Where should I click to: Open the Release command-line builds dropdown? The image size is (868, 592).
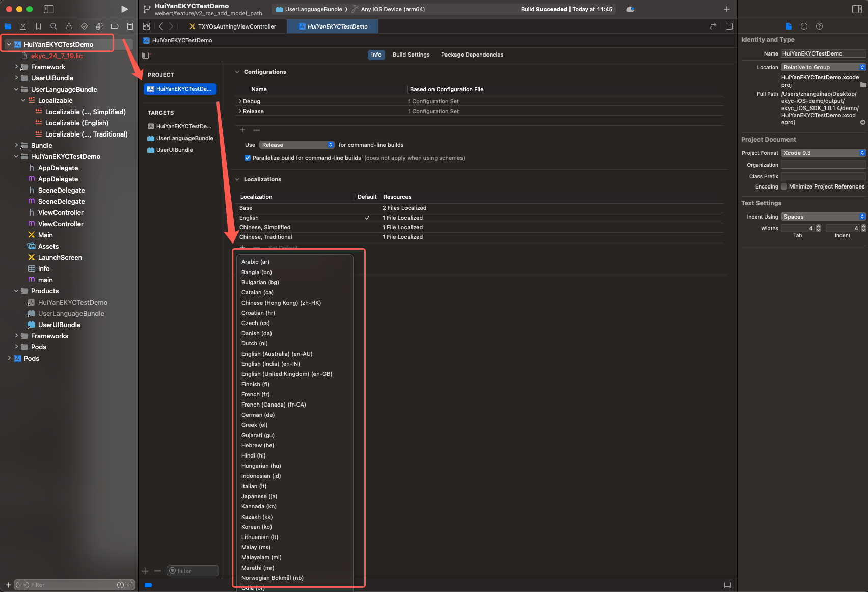click(x=296, y=145)
